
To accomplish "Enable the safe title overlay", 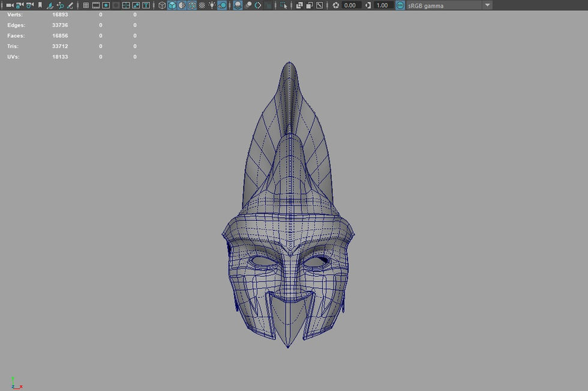I will (x=145, y=5).
